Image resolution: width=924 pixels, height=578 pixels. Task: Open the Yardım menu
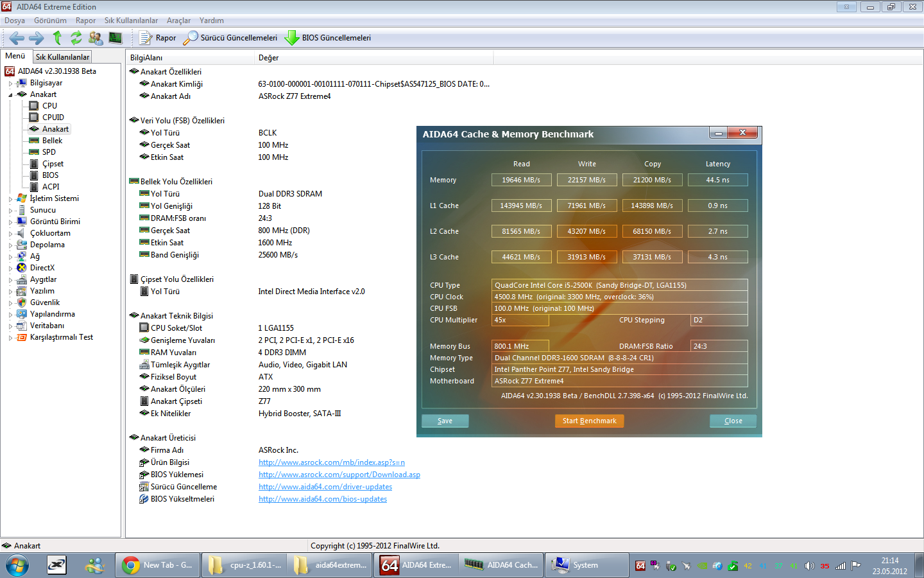point(212,21)
